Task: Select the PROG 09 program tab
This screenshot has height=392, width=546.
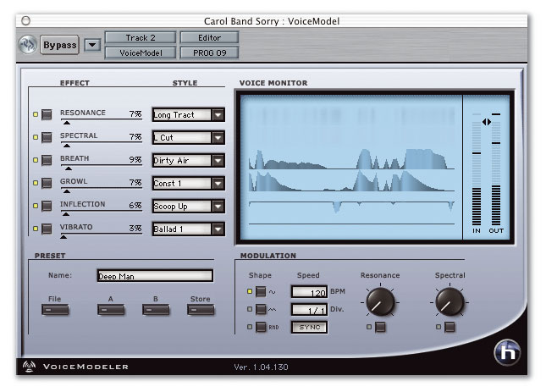Action: point(209,52)
